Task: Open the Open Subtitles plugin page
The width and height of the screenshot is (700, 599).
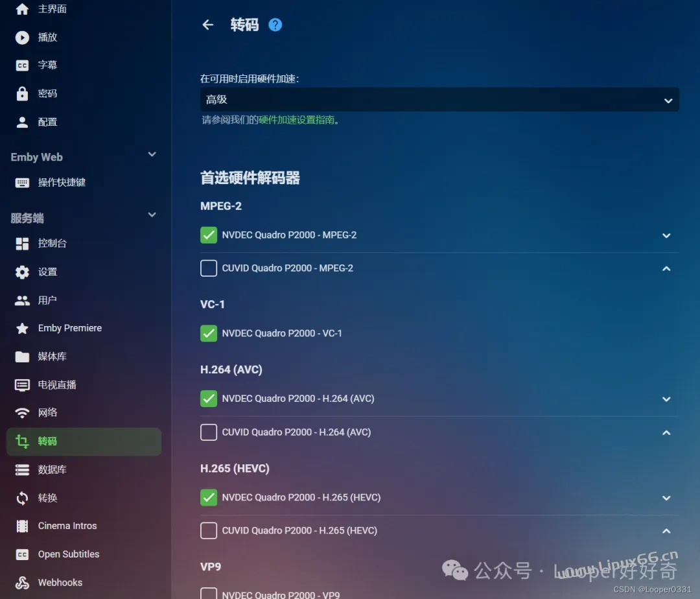Action: coord(69,554)
